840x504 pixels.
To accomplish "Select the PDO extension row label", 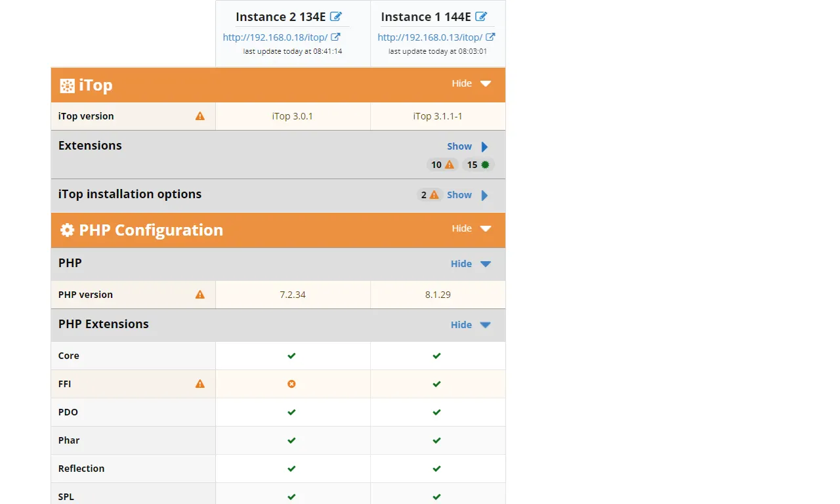I will tap(68, 412).
